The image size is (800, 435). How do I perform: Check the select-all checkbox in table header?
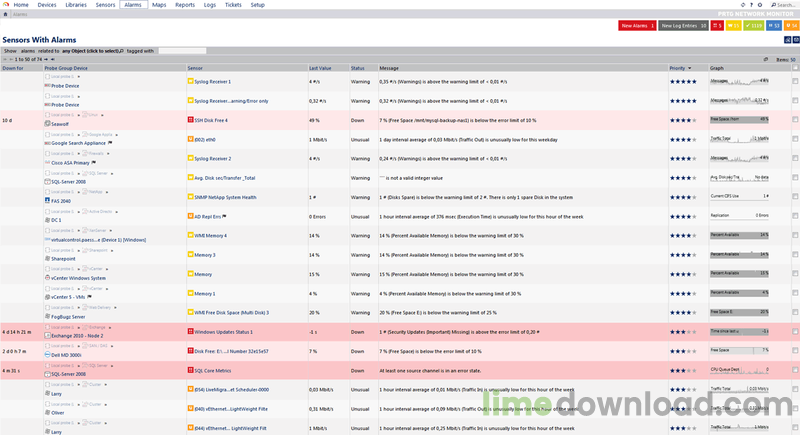795,68
